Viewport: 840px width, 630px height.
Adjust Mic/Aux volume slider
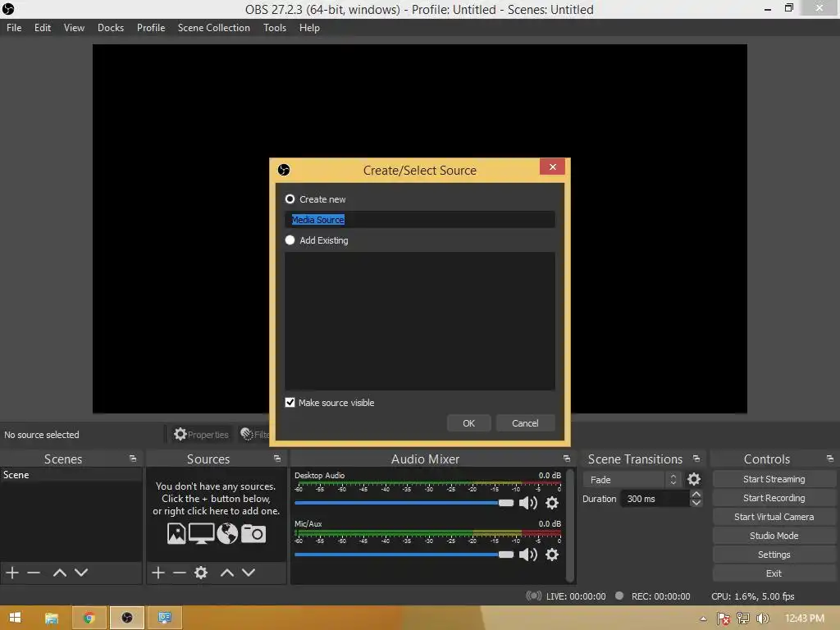pyautogui.click(x=404, y=554)
